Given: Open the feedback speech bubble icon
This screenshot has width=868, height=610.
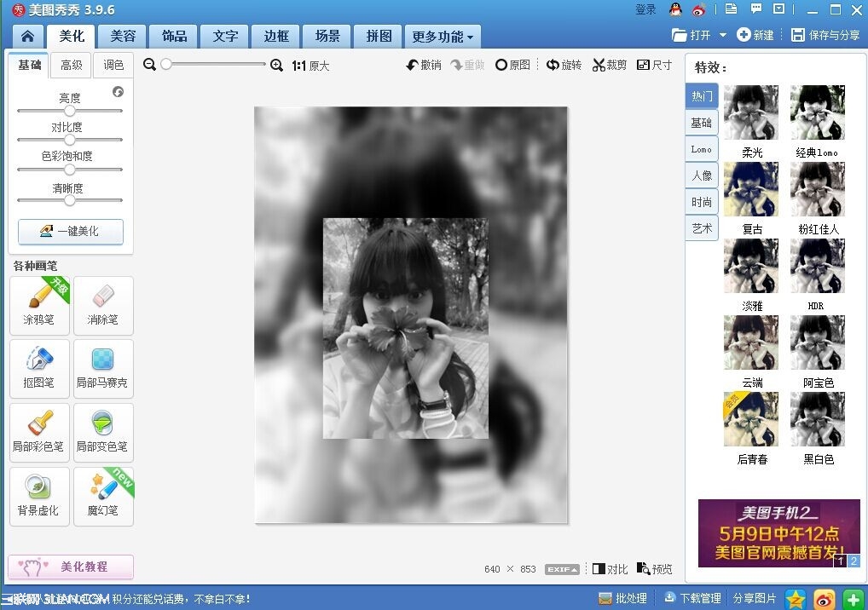Looking at the screenshot, I should (x=755, y=9).
